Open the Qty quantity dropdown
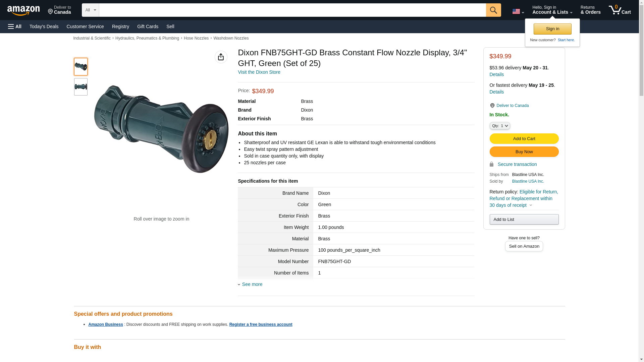Screen dimensions: 644x362 coord(499,126)
